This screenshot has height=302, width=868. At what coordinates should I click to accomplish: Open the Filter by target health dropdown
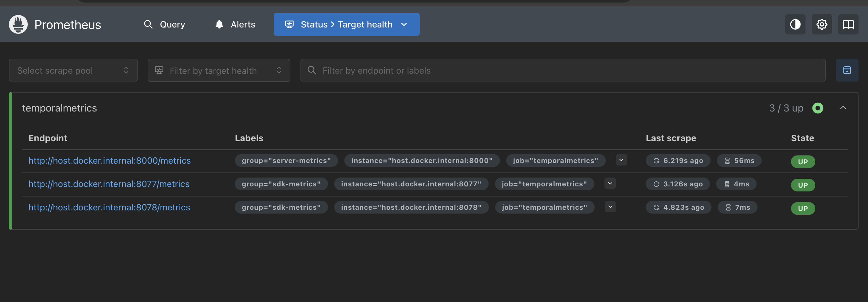219,70
